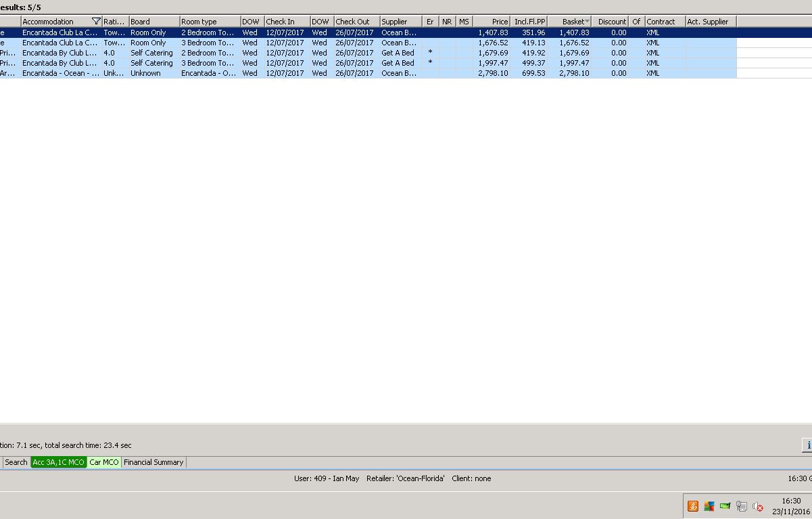Open the Financial Summary tab
Image resolution: width=812 pixels, height=519 pixels.
point(153,462)
